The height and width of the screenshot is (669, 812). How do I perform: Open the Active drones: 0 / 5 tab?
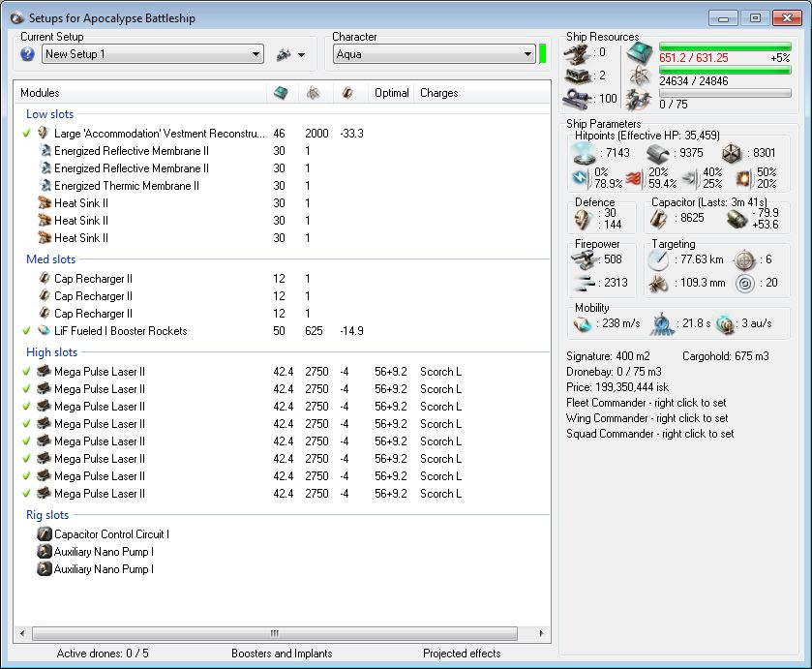pyautogui.click(x=103, y=654)
